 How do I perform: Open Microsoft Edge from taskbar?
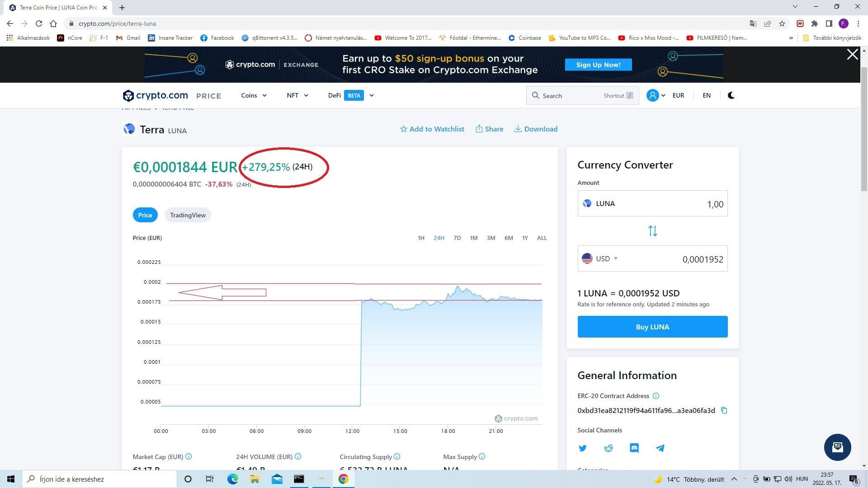point(232,479)
